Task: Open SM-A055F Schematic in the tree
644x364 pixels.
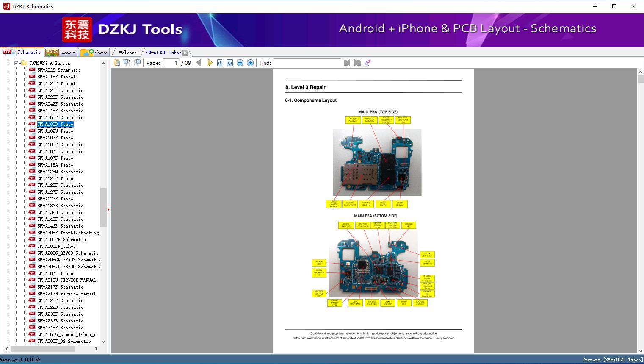Action: tap(60, 117)
